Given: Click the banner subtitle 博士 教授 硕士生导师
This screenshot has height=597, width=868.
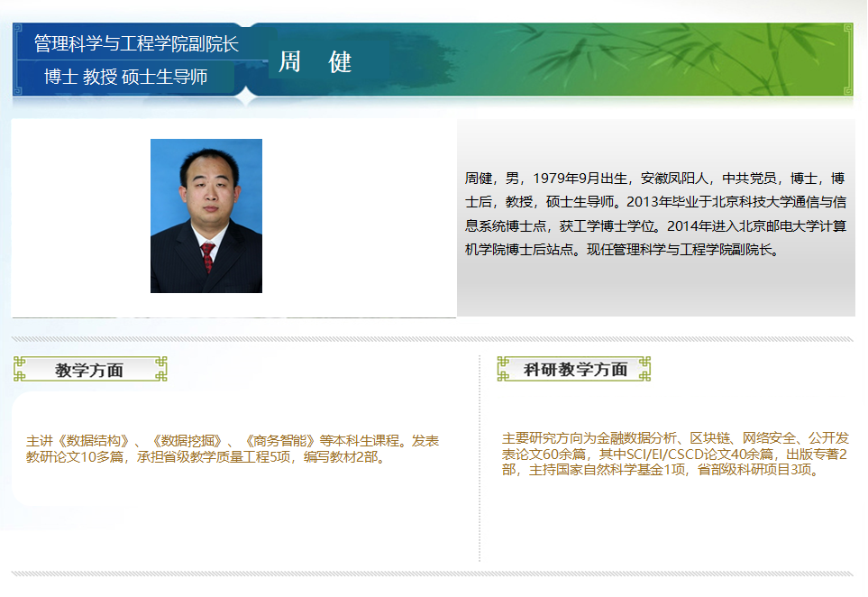Looking at the screenshot, I should click(125, 77).
